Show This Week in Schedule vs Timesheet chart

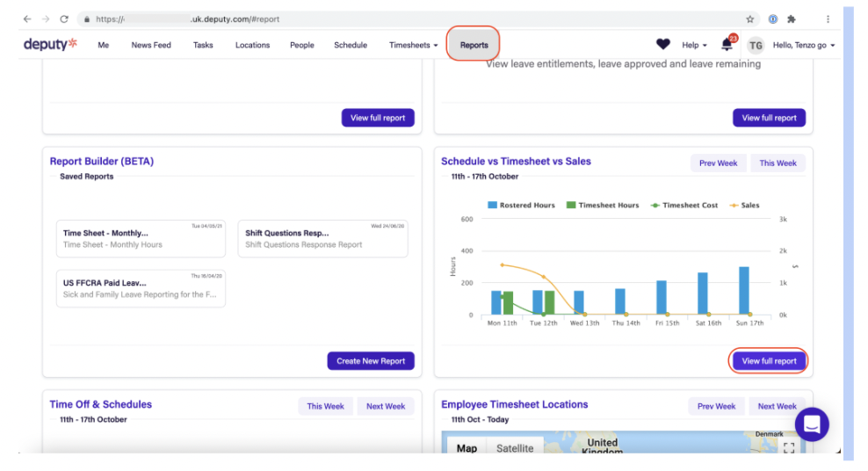778,163
